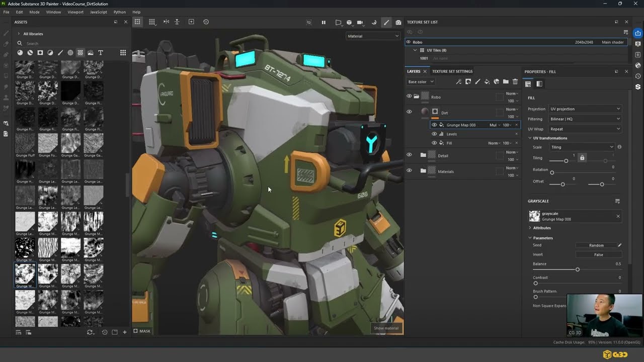Open the Viewport menu
This screenshot has height=362, width=644.
(75, 12)
